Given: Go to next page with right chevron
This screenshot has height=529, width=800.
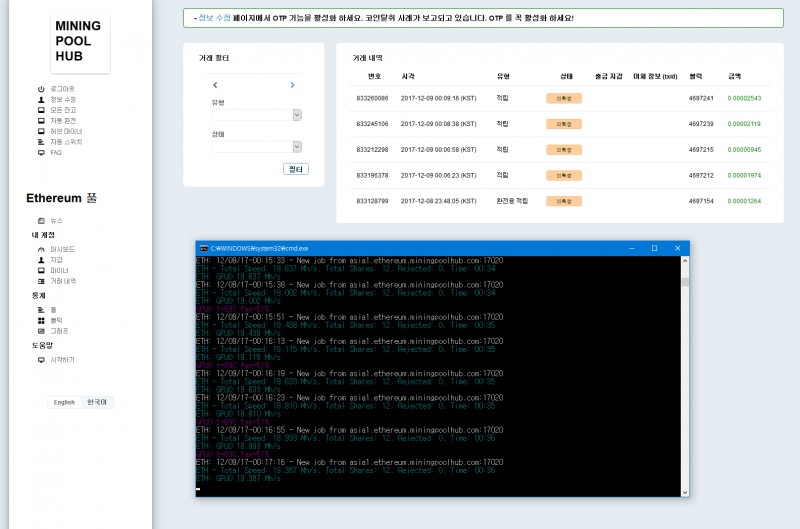Looking at the screenshot, I should point(292,86).
